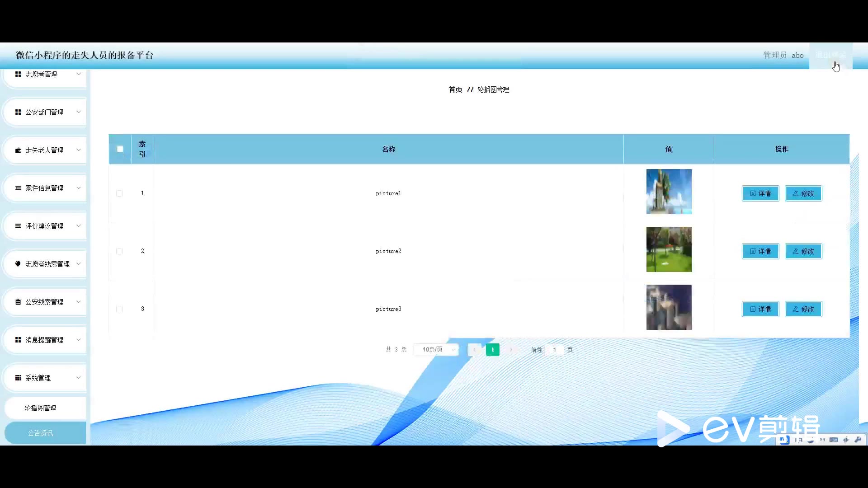Check the checkbox for picture3 row
The image size is (868, 488).
tap(119, 309)
